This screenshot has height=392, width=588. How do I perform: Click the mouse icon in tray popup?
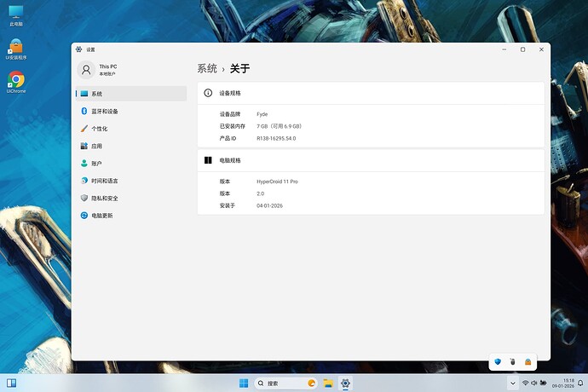pos(512,361)
